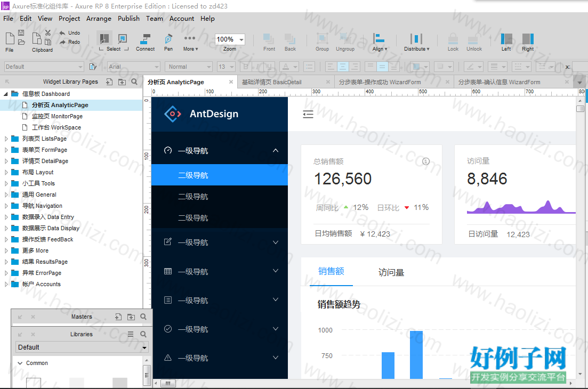Screen dimensions: 588x389
Task: Close the 分析页 AnalyticPage tab
Action: [231, 82]
